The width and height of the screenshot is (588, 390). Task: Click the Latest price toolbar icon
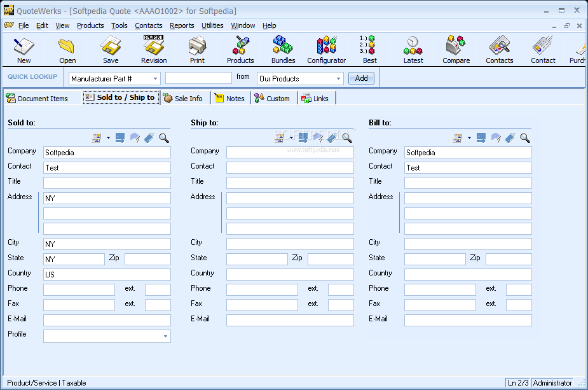tap(413, 50)
